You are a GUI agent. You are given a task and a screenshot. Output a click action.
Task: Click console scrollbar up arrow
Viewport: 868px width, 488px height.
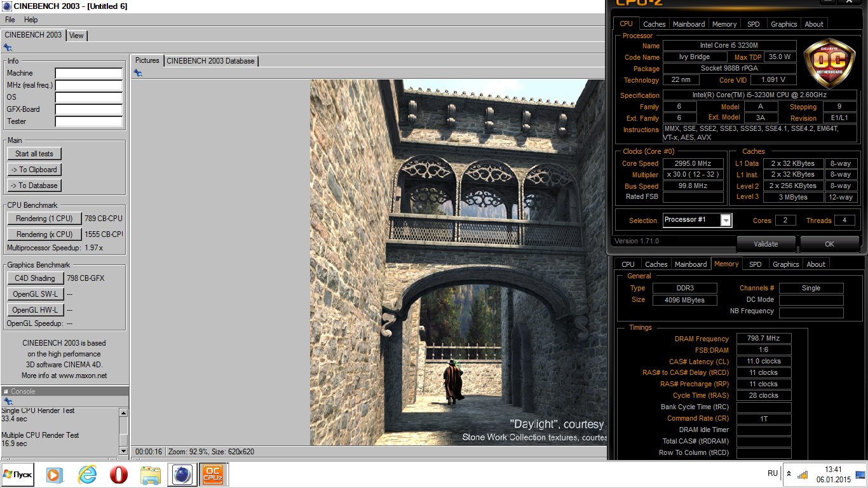point(123,413)
